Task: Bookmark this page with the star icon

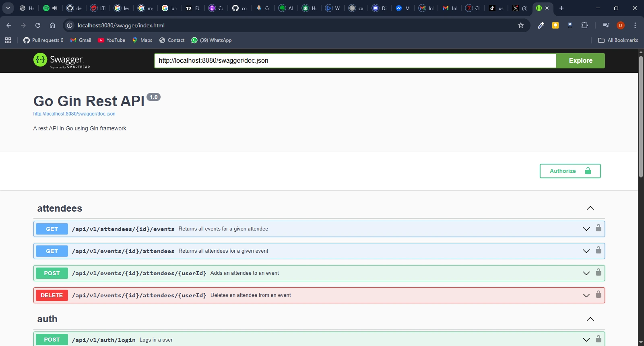Action: (x=521, y=25)
